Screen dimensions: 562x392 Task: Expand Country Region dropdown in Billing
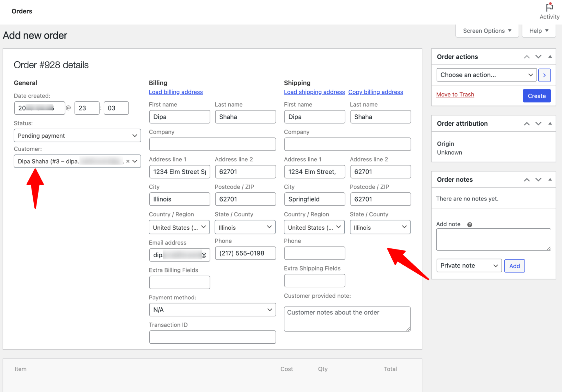pyautogui.click(x=179, y=227)
